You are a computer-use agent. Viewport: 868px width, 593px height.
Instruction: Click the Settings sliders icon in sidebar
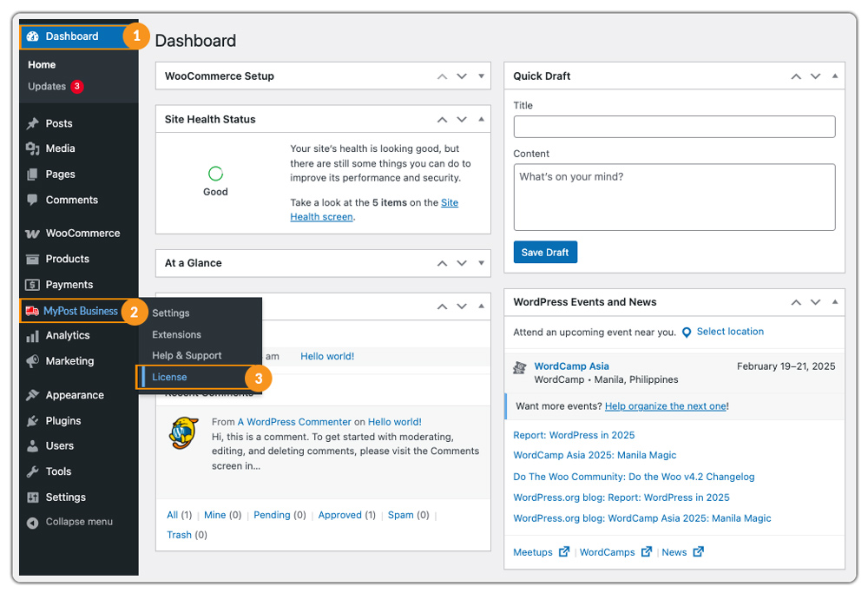coord(33,497)
